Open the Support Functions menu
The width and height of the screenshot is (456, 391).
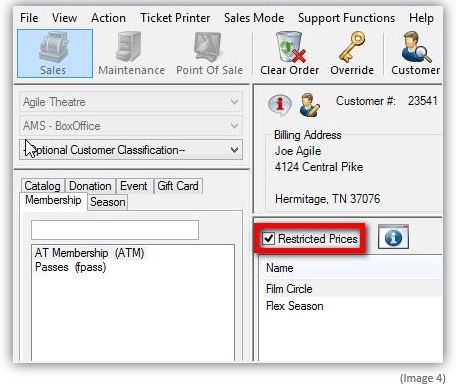[346, 18]
